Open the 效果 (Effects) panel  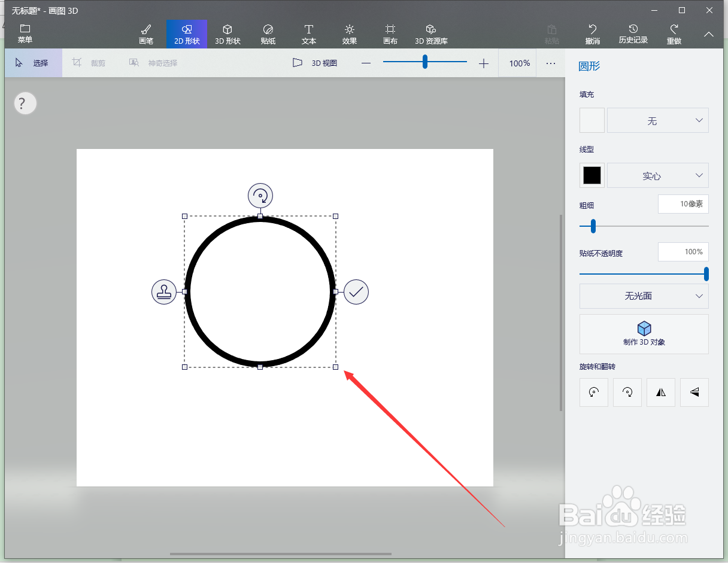tap(350, 34)
